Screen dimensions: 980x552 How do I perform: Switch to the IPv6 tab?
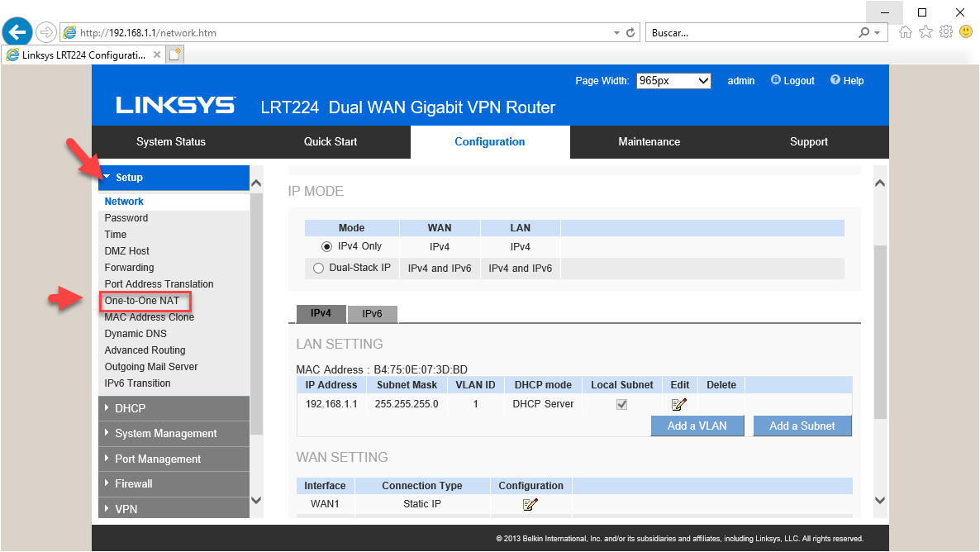pos(372,314)
